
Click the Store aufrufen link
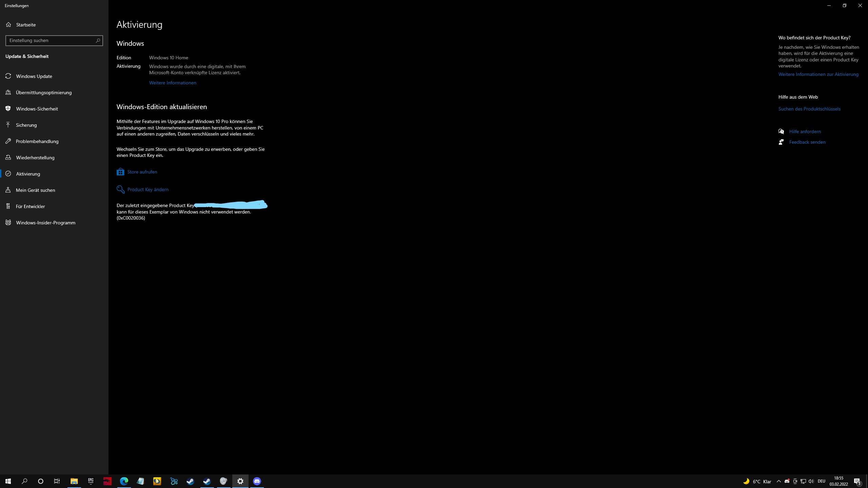click(142, 172)
